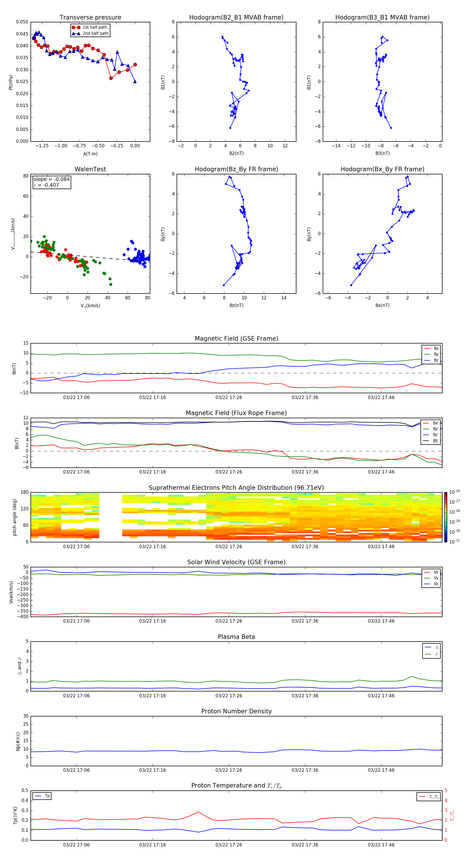The width and height of the screenshot is (473, 868).
Task: Click the "A(T·m)" x-axis label
Action: pos(90,154)
